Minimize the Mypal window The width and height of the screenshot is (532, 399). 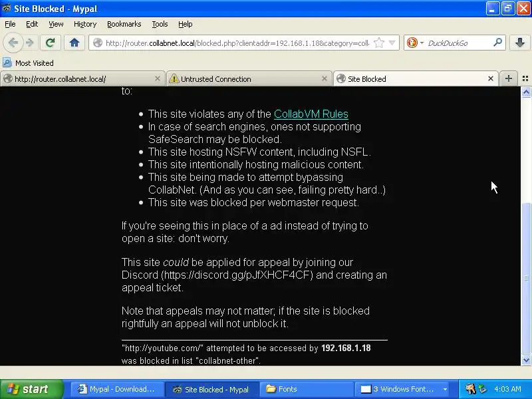492,9
